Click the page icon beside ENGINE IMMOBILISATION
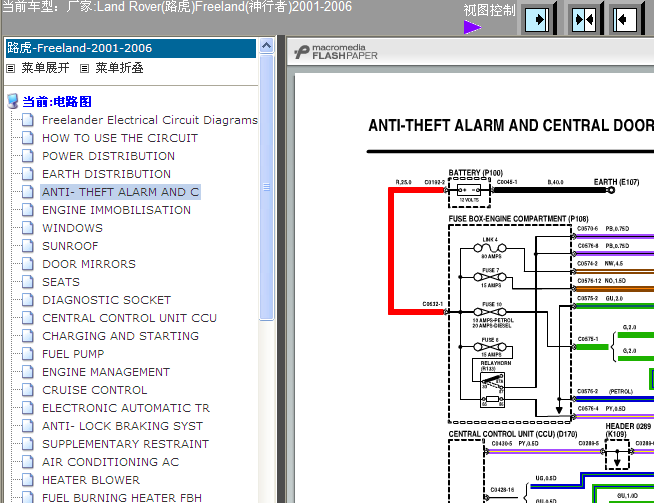This screenshot has width=654, height=503. (x=28, y=209)
